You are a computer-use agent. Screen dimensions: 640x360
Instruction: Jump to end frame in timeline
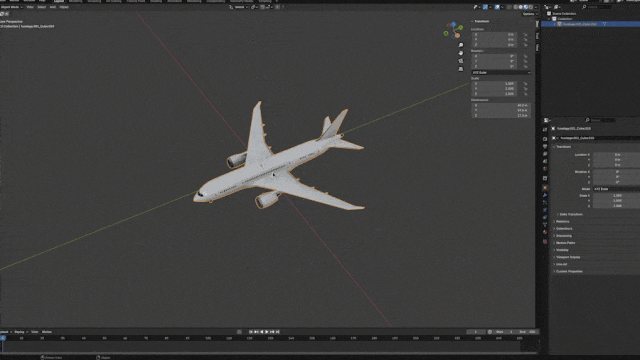[278, 332]
